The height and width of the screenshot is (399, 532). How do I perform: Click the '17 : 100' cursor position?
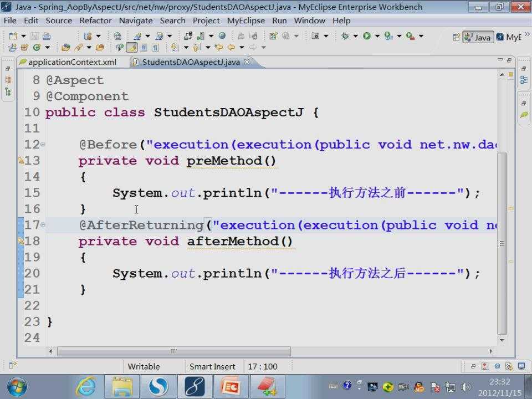click(263, 367)
